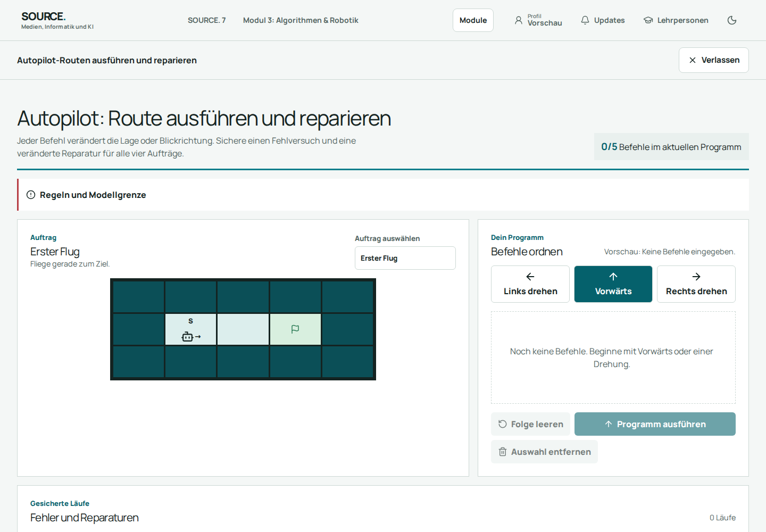Open Lehrpersonen via the graduation cap icon
Viewport: 766px width, 532px height.
[676, 20]
